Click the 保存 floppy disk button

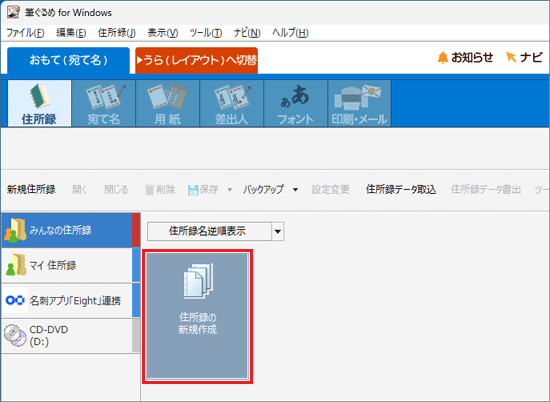tap(203, 190)
